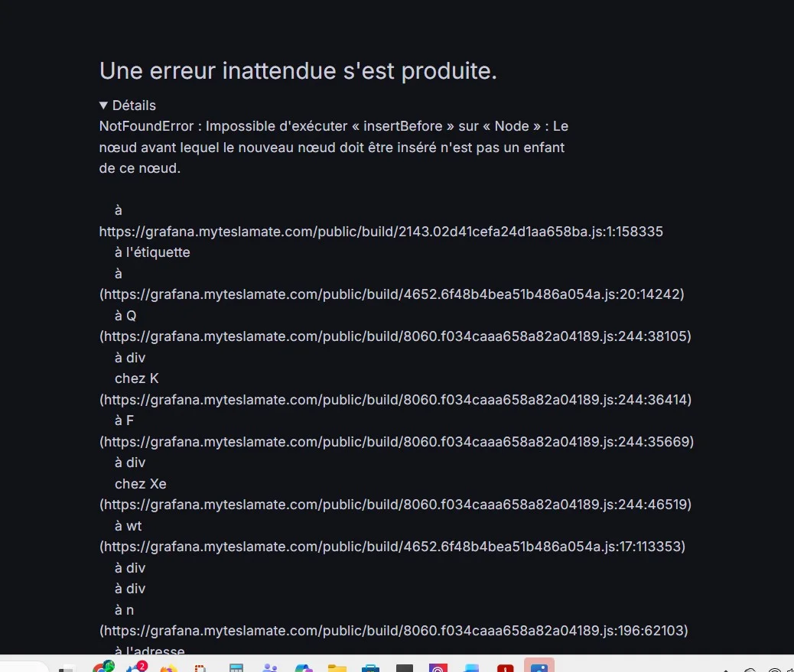Click the stack line 'à wt'

click(129, 526)
